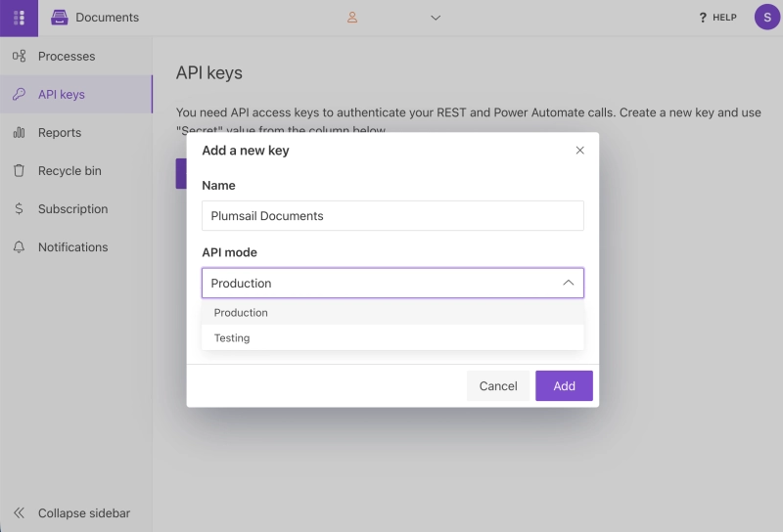Select API keys sidebar item
783x532 pixels.
pos(76,94)
